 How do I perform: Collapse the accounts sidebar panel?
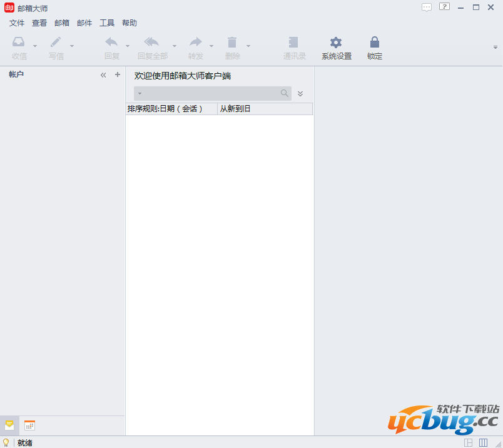click(x=103, y=74)
